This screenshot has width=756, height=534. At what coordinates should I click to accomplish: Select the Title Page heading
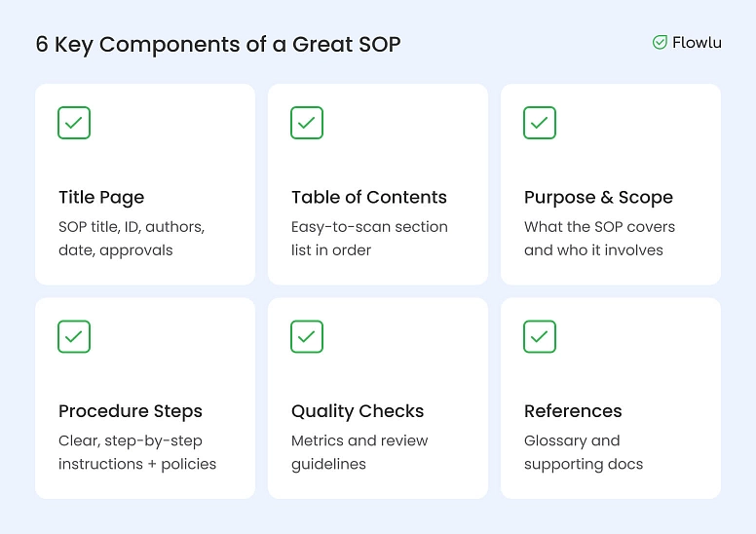point(101,197)
